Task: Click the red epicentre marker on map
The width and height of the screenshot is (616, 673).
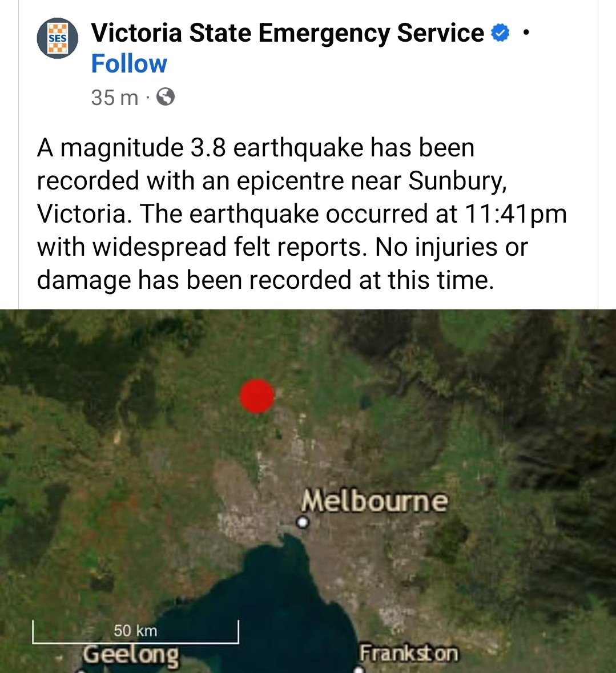Action: (257, 396)
